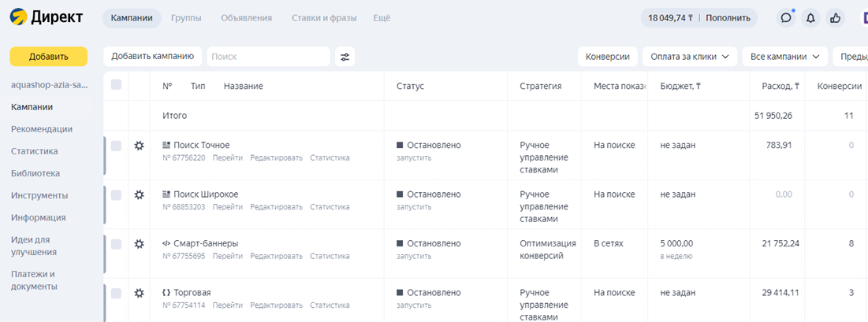Click запустить under Поиск Широкое status
868x322 pixels.
(x=414, y=207)
